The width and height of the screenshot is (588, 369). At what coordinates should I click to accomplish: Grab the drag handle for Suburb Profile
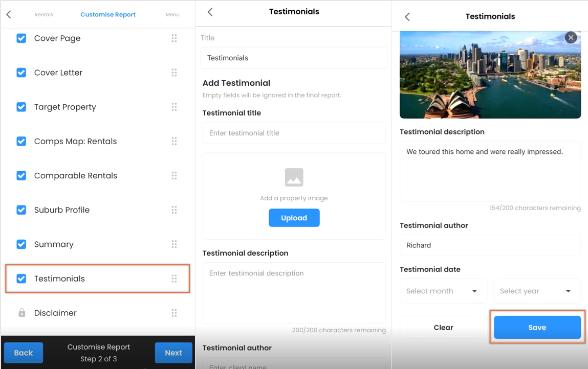(174, 210)
